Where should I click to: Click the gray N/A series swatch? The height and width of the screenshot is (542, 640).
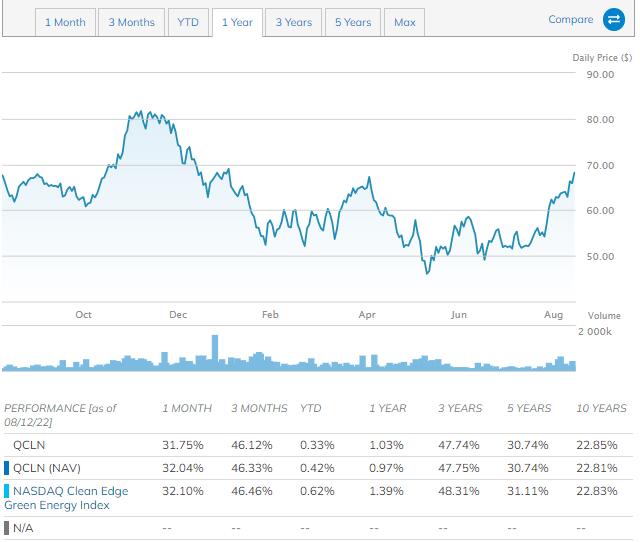pyautogui.click(x=7, y=527)
